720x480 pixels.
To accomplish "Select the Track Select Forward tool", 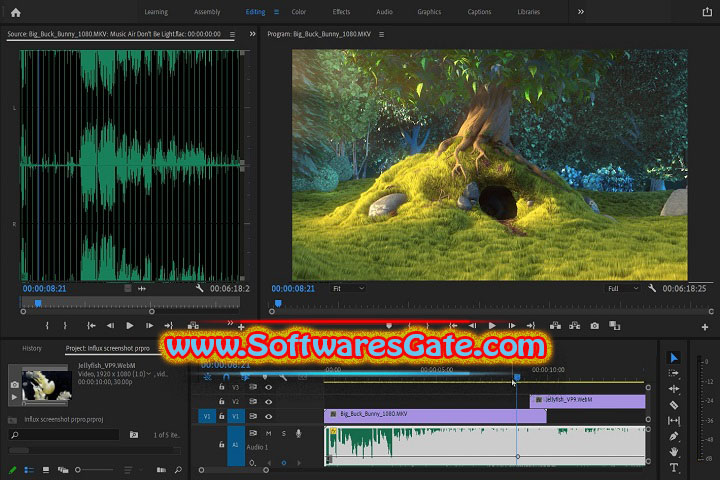I will [674, 373].
